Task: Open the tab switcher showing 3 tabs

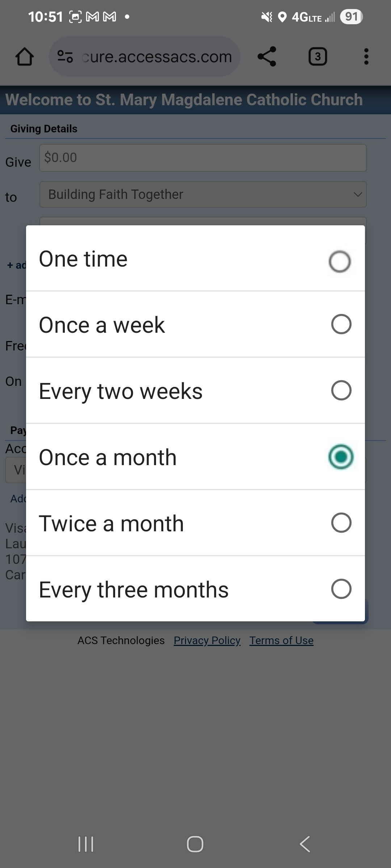Action: tap(318, 56)
